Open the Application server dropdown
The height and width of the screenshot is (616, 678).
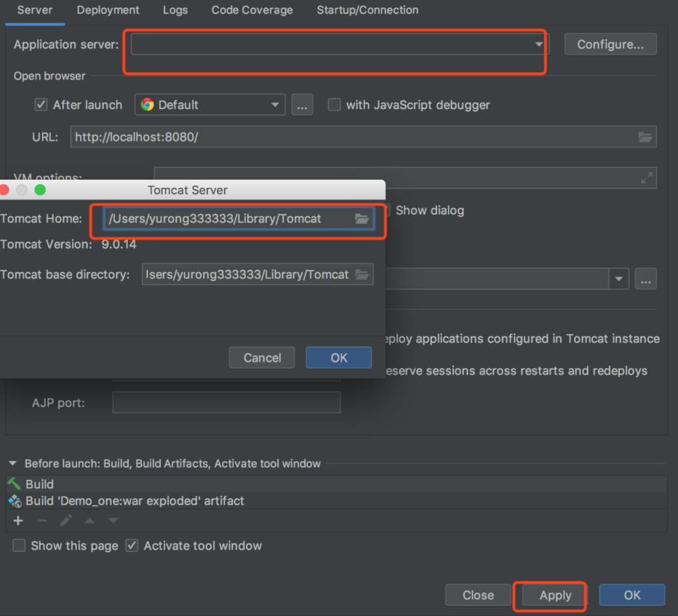pyautogui.click(x=340, y=44)
